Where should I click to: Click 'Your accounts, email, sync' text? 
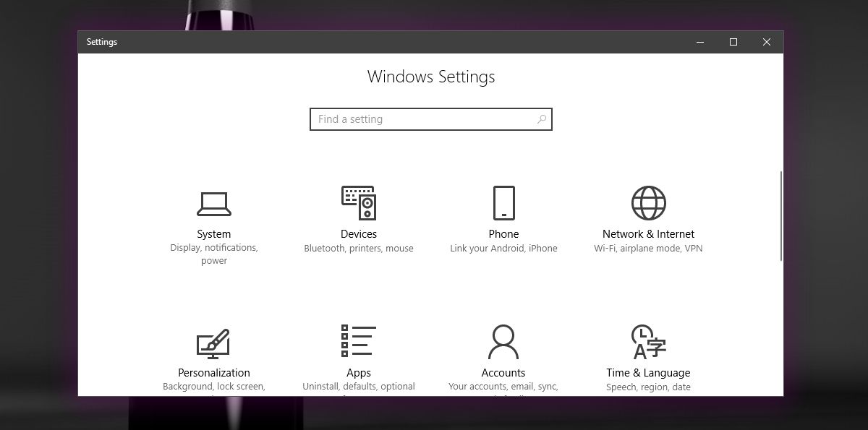[x=503, y=387]
